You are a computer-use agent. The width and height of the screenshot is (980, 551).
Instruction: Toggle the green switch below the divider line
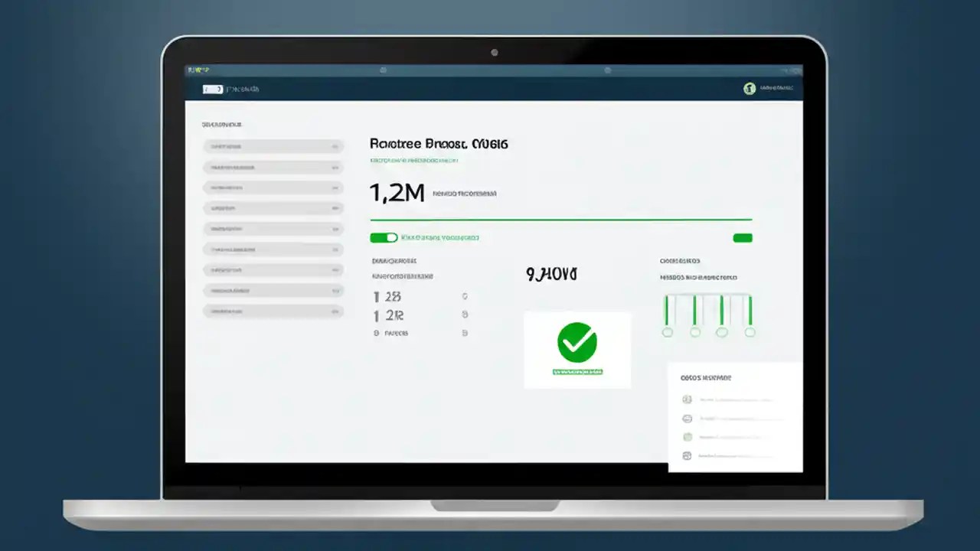pos(384,237)
